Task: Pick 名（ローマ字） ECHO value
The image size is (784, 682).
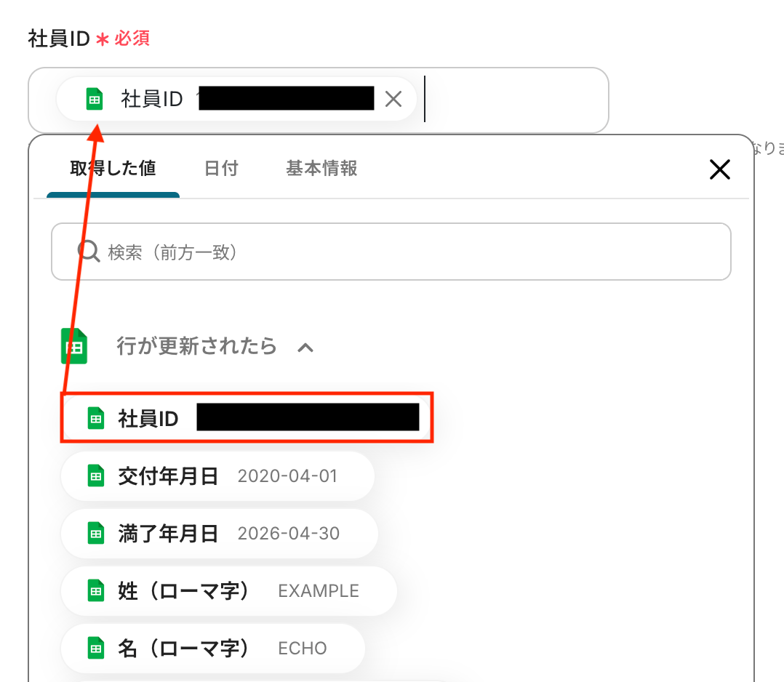Action: [213, 649]
